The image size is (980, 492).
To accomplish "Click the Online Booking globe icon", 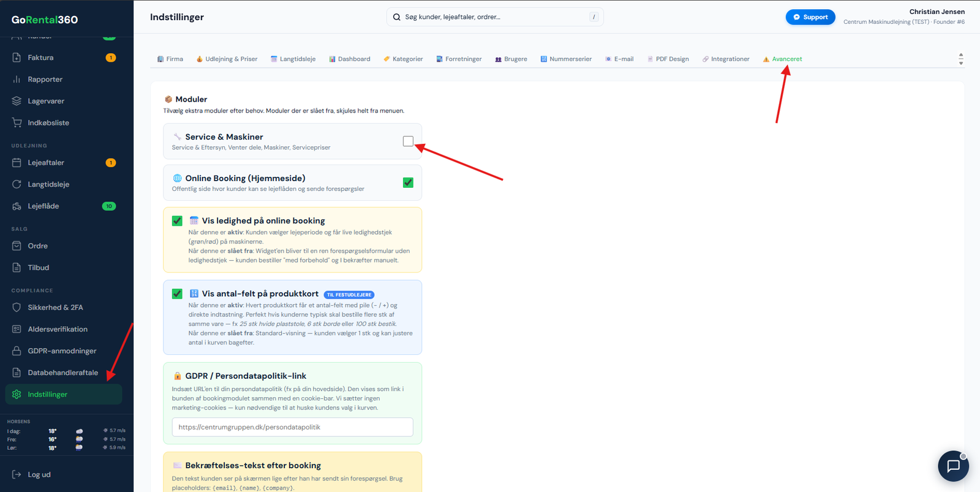I will click(x=177, y=178).
